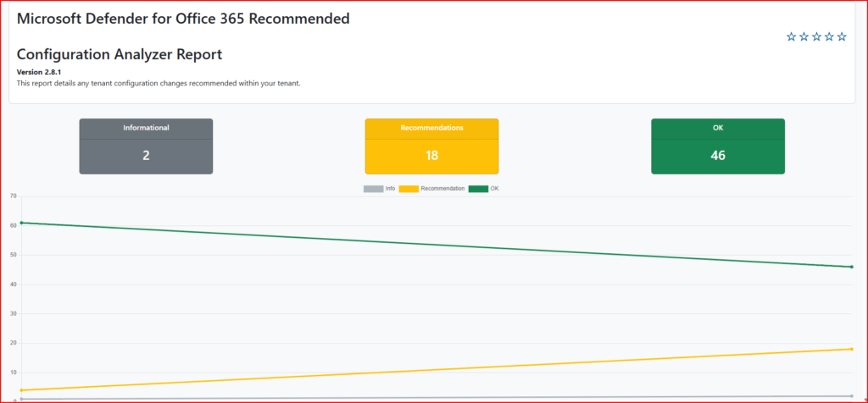Click the yellow line's left data point
This screenshot has height=403, width=868.
pos(21,390)
